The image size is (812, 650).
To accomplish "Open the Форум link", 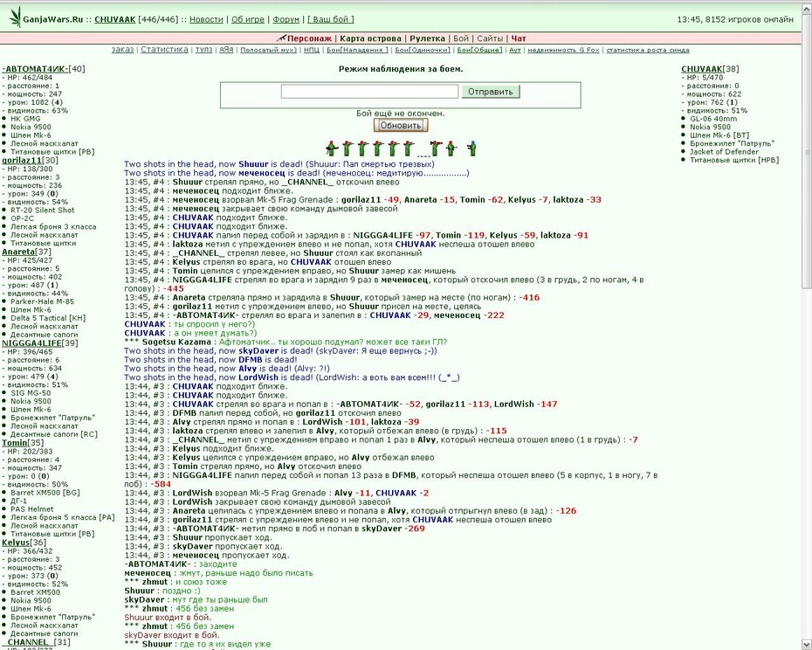I will pos(286,19).
